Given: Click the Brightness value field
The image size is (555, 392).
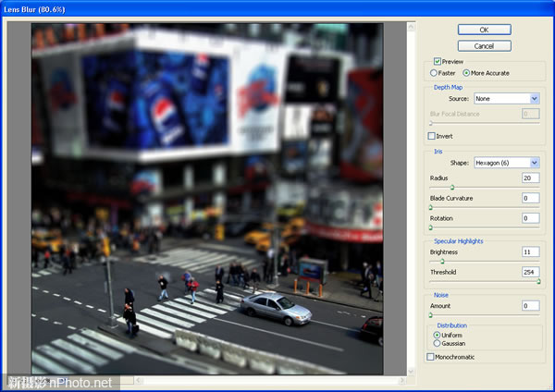Looking at the screenshot, I should [x=531, y=251].
